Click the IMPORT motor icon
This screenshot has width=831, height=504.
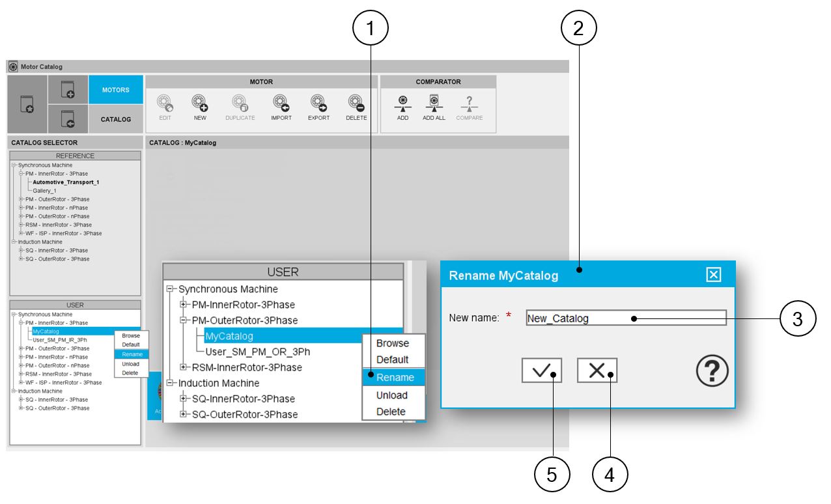click(x=281, y=104)
